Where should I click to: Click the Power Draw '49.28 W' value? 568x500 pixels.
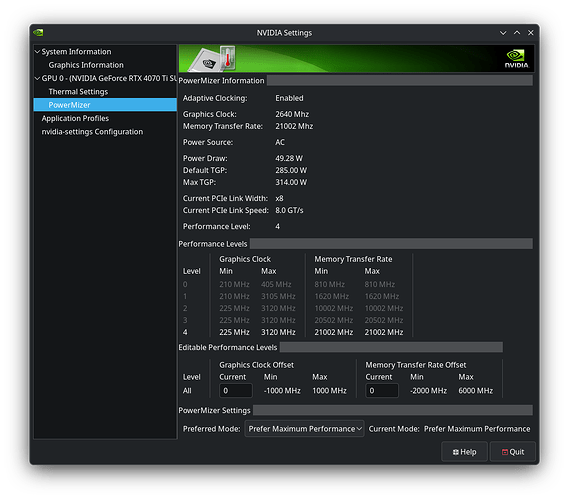pyautogui.click(x=289, y=158)
